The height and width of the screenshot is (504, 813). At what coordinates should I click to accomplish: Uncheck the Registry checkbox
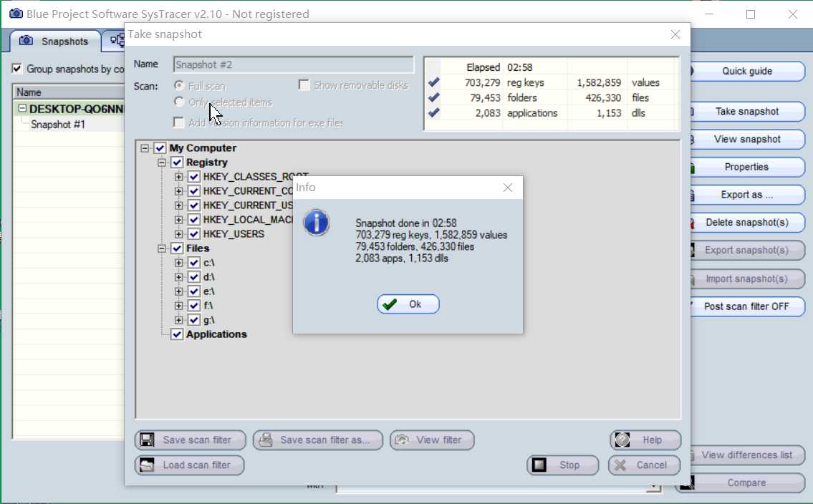click(x=177, y=162)
